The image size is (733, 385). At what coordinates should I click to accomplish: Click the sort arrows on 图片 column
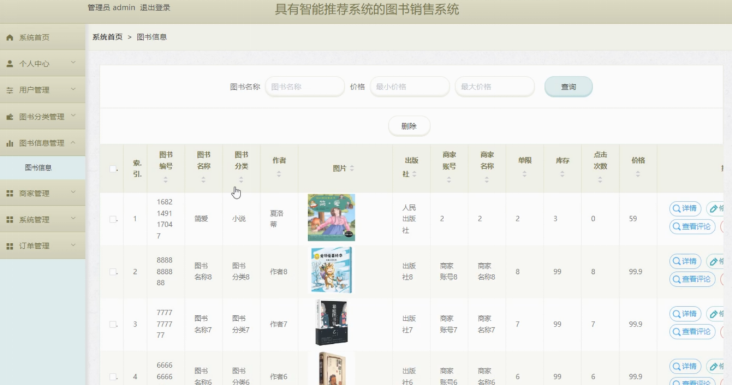click(352, 168)
